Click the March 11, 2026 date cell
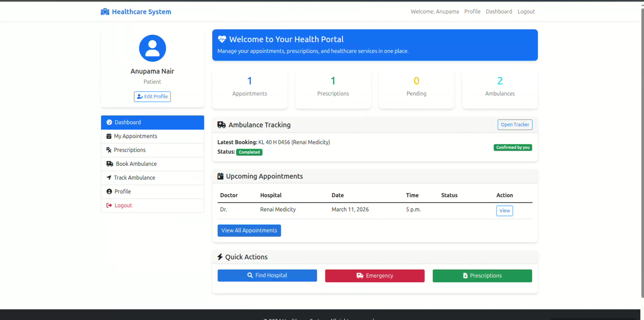Screen dimensions: 644x320 (x=350, y=209)
